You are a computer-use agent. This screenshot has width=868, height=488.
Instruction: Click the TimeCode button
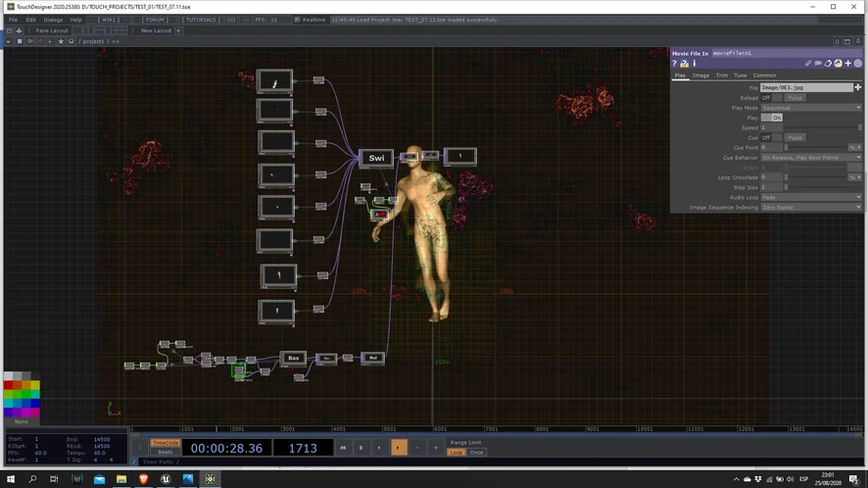click(166, 443)
